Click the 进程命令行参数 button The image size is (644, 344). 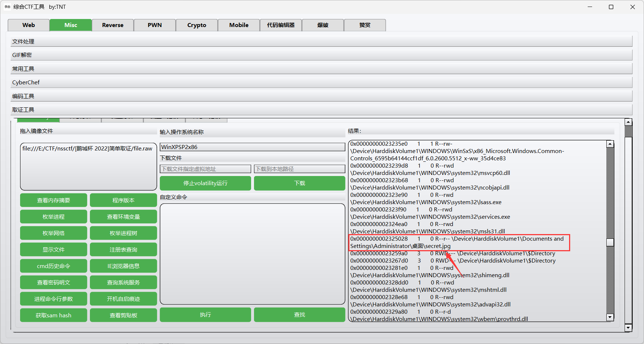[53, 299]
